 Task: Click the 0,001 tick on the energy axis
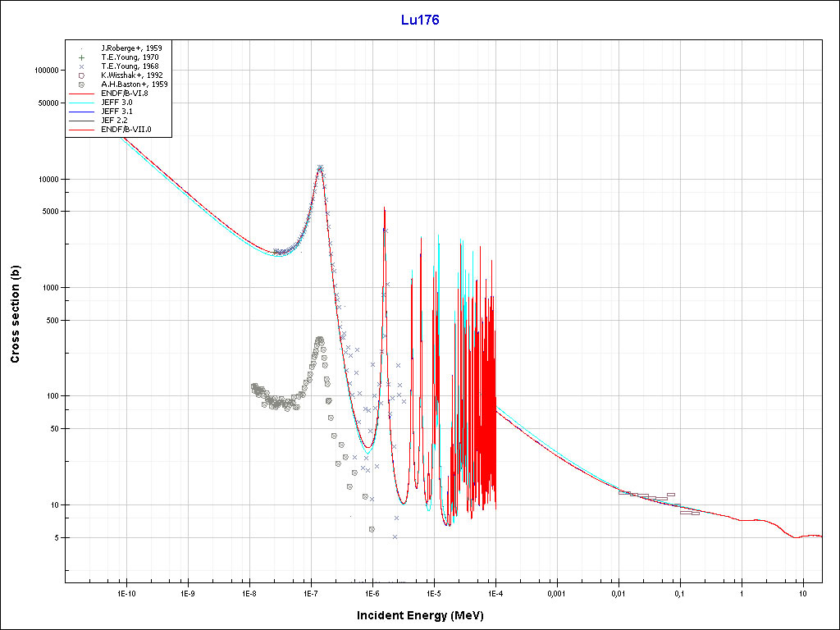point(556,592)
